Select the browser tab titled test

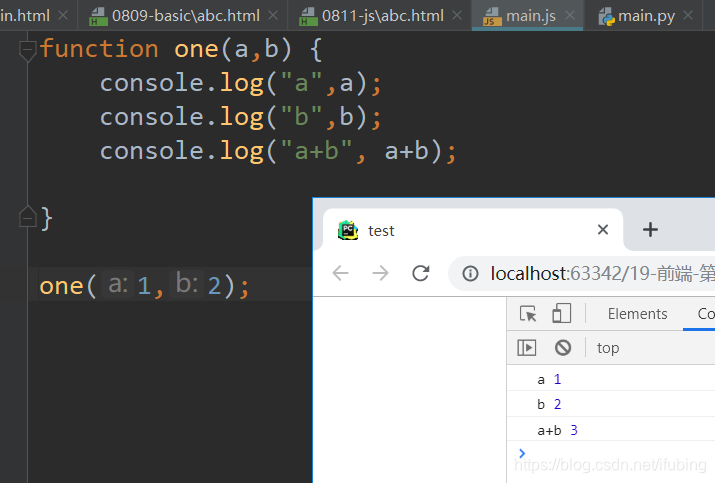click(x=472, y=230)
